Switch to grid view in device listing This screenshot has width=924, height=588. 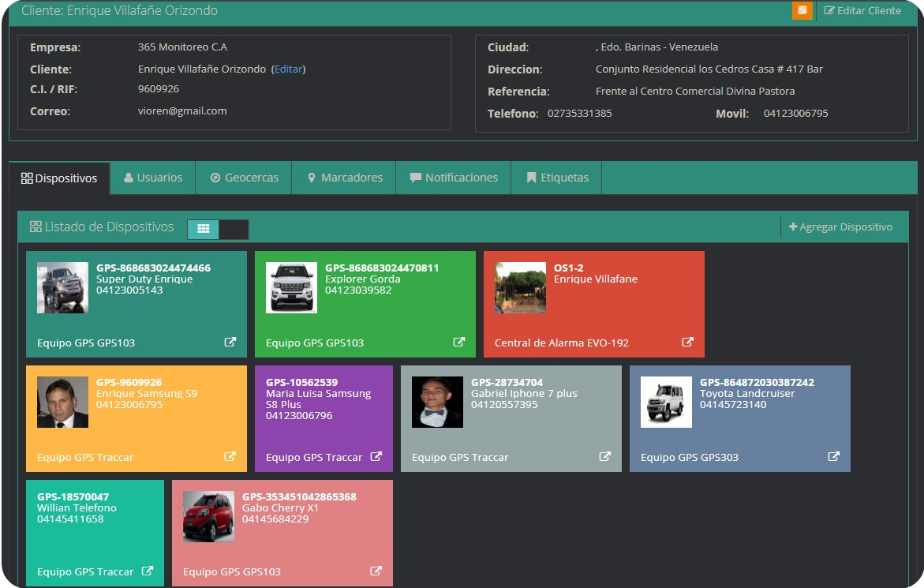(x=203, y=229)
